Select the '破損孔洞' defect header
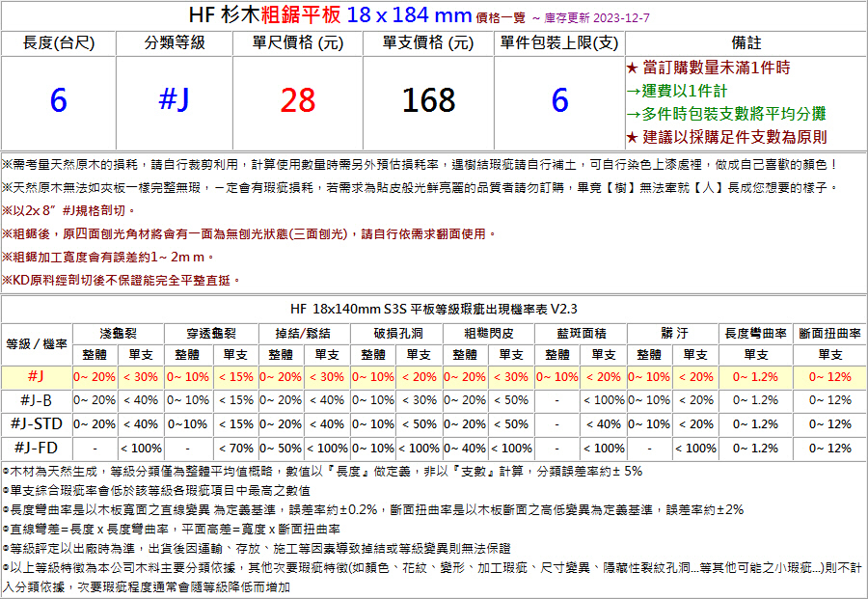868x599 pixels. coord(396,334)
